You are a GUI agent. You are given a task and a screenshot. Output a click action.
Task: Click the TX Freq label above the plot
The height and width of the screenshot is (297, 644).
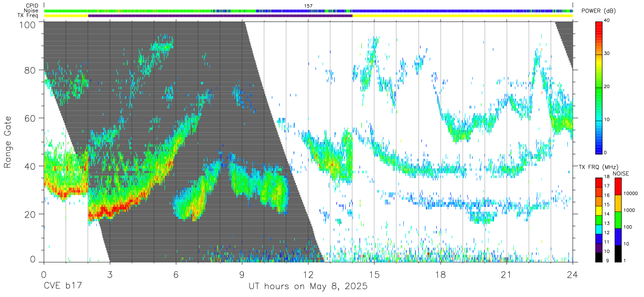(28, 16)
